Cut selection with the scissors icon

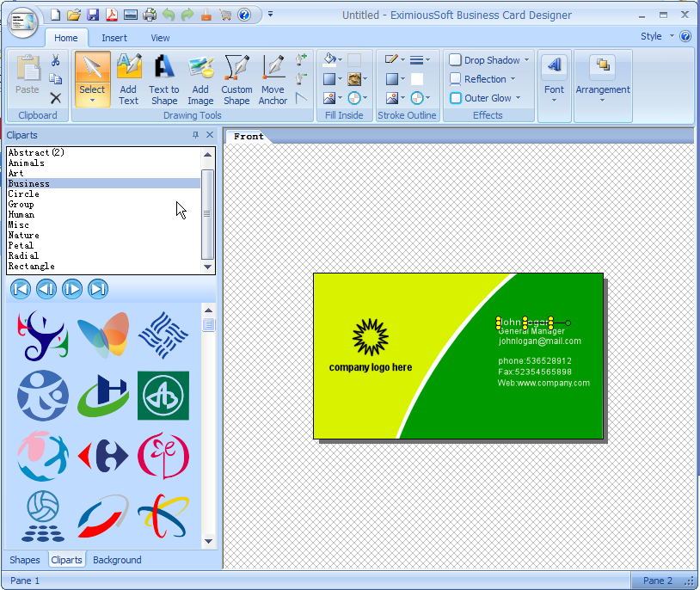click(55, 60)
